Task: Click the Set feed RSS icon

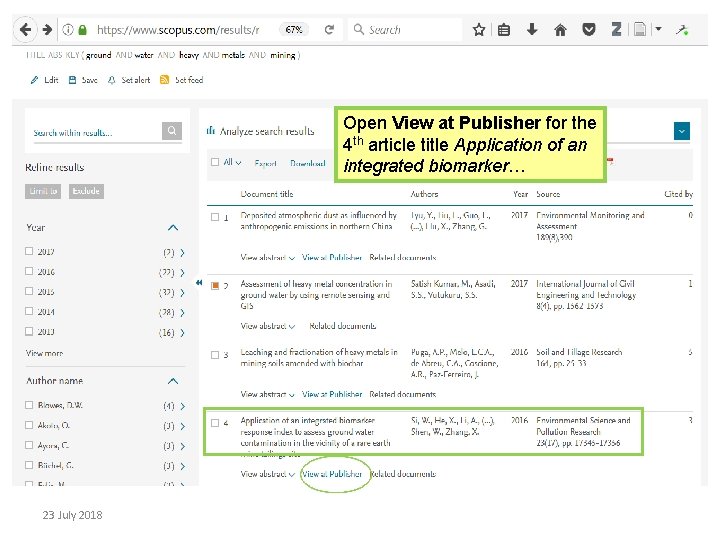Action: click(x=164, y=80)
